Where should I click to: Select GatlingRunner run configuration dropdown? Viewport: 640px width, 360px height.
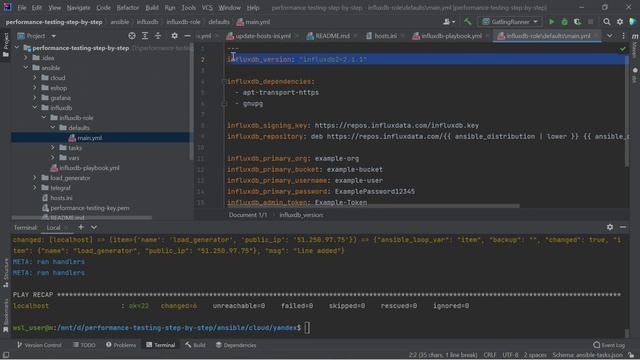(x=510, y=22)
